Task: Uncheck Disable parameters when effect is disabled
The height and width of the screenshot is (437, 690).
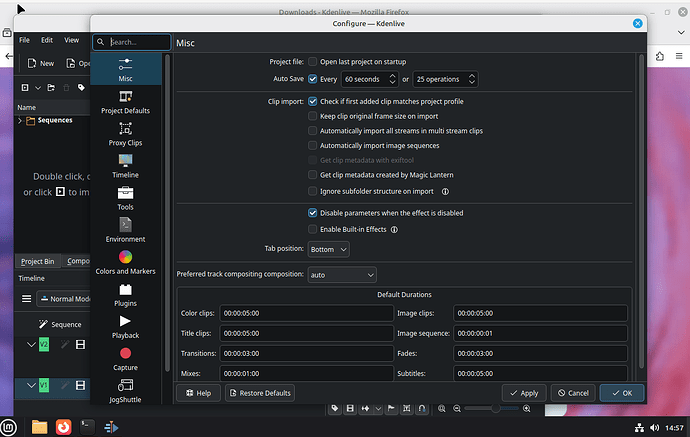Action: pos(313,213)
